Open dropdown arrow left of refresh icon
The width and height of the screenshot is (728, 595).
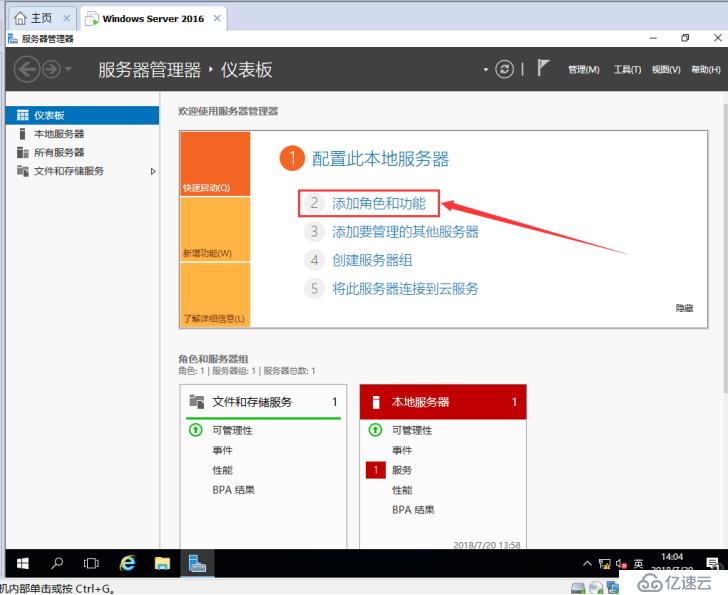[486, 70]
